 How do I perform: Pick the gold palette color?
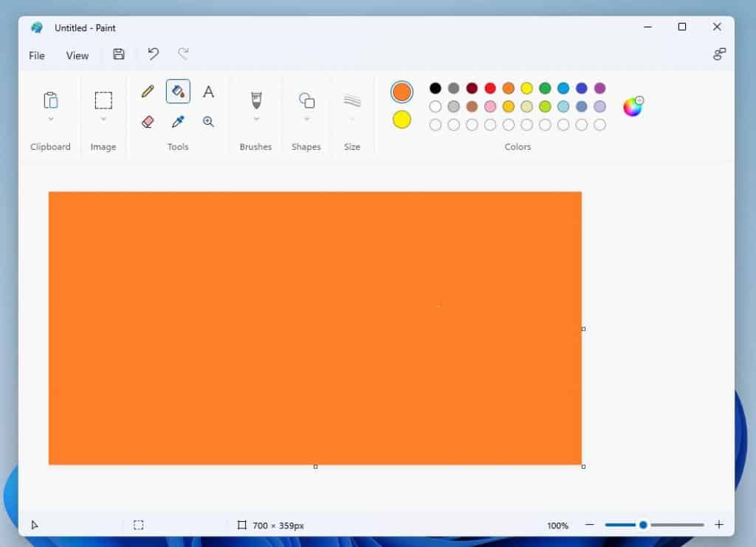(509, 106)
